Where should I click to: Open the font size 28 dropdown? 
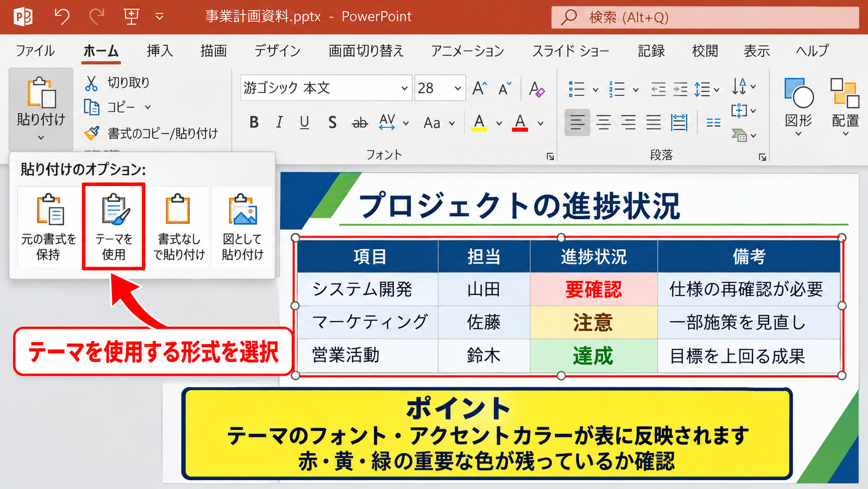coord(457,88)
